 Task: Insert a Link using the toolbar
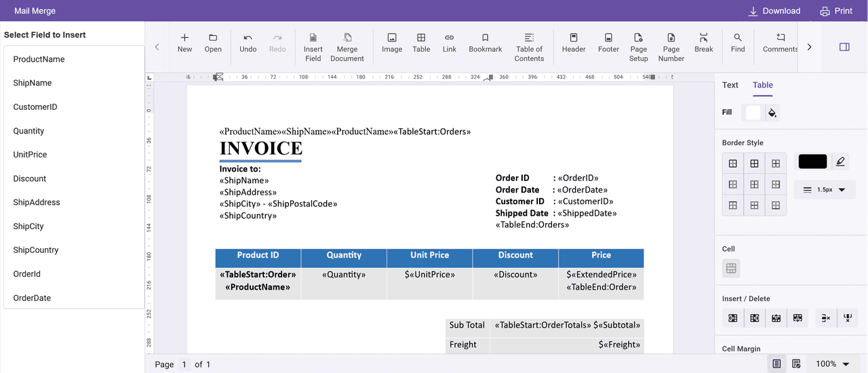(450, 43)
